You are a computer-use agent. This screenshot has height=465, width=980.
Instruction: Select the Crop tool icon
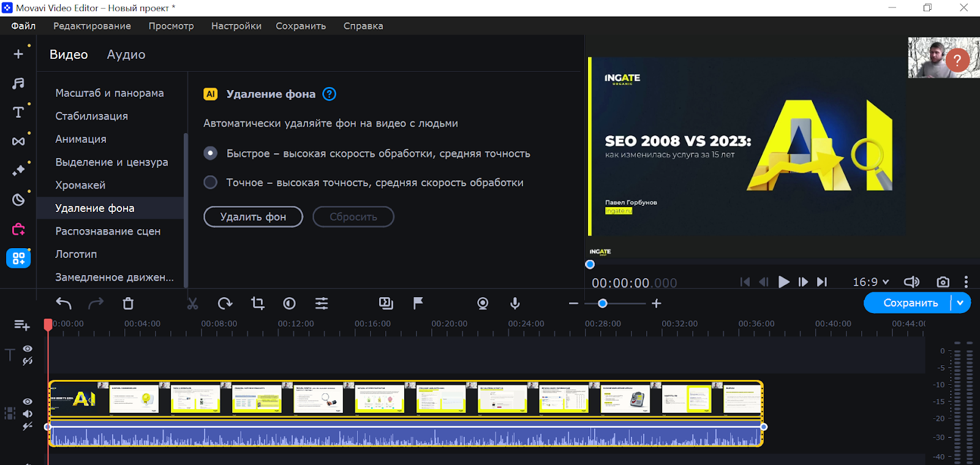click(x=257, y=303)
